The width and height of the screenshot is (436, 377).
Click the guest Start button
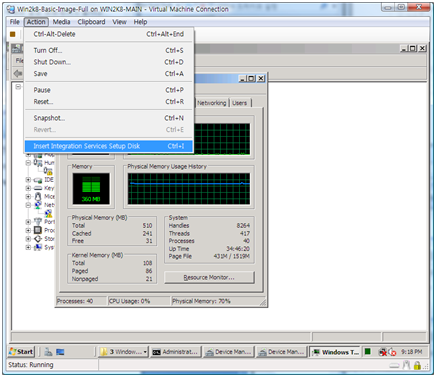coord(21,352)
